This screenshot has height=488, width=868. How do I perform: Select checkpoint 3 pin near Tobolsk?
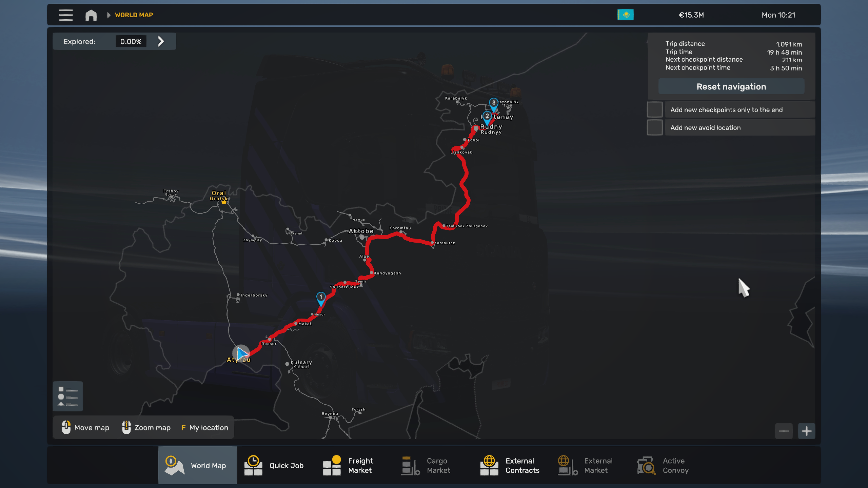[x=494, y=103]
